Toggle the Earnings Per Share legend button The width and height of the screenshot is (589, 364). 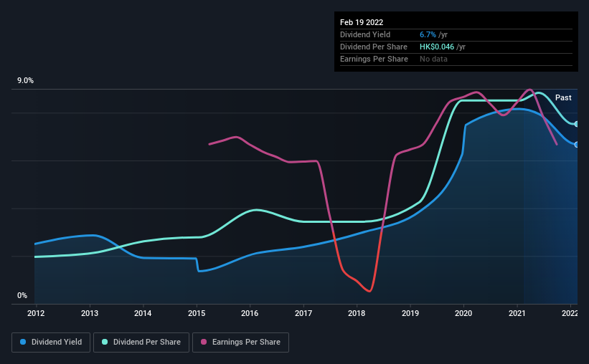pyautogui.click(x=240, y=343)
